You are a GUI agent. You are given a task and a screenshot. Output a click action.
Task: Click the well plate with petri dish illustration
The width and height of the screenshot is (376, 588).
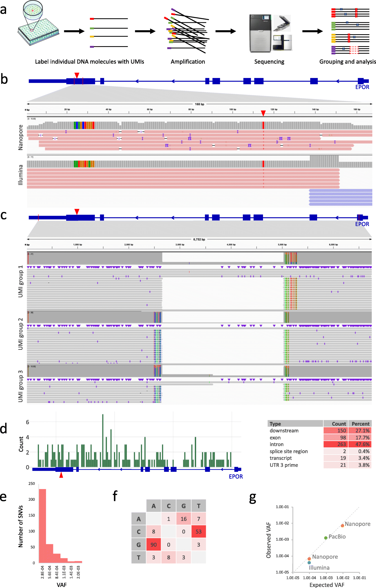click(x=38, y=23)
